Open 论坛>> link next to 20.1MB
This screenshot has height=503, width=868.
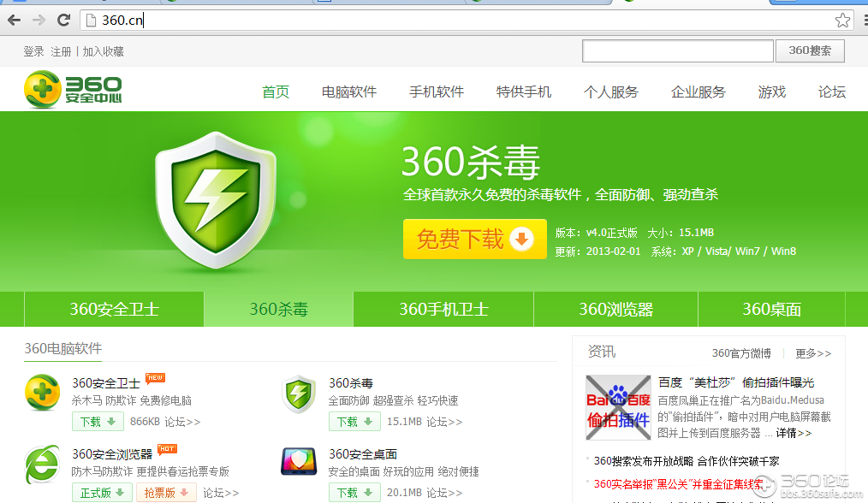pos(444,493)
